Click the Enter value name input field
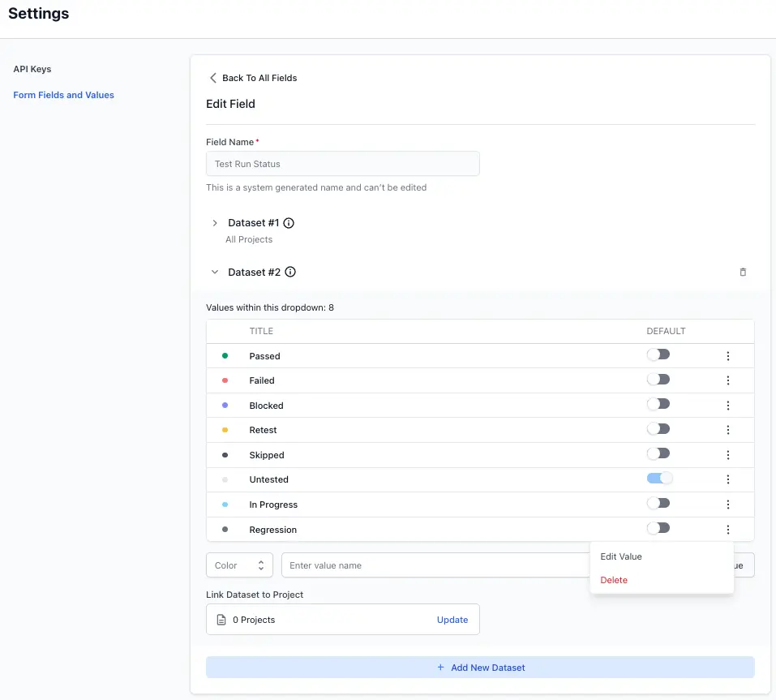The image size is (776, 700). tap(435, 565)
